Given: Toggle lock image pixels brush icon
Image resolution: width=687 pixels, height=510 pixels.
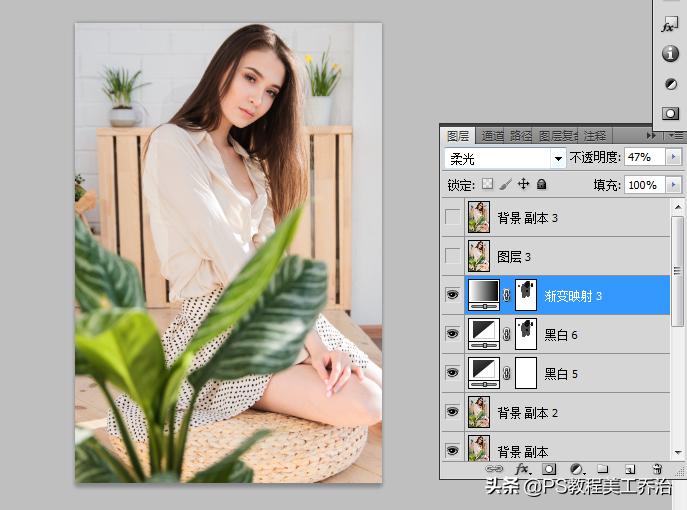Looking at the screenshot, I should [x=505, y=184].
